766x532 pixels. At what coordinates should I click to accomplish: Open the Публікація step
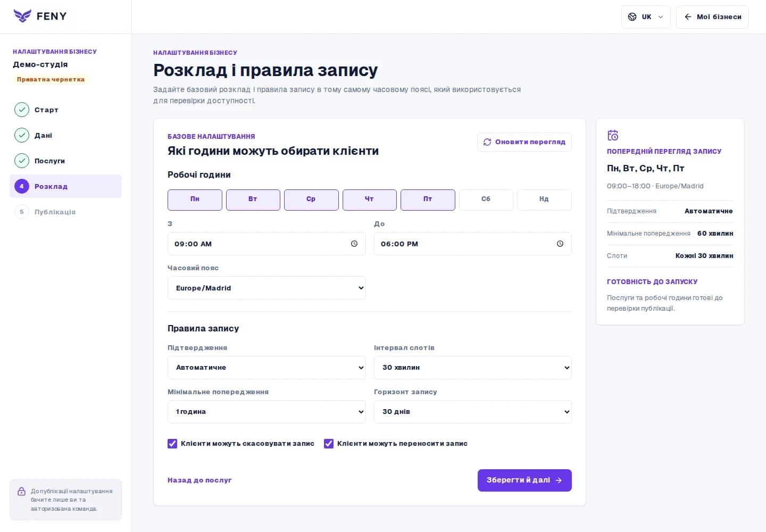(66, 212)
